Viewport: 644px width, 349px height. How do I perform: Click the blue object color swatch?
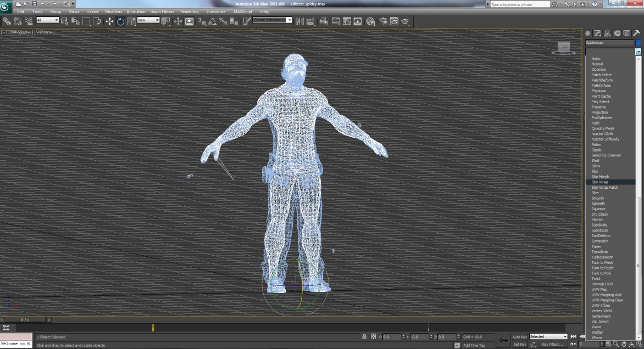coord(638,43)
